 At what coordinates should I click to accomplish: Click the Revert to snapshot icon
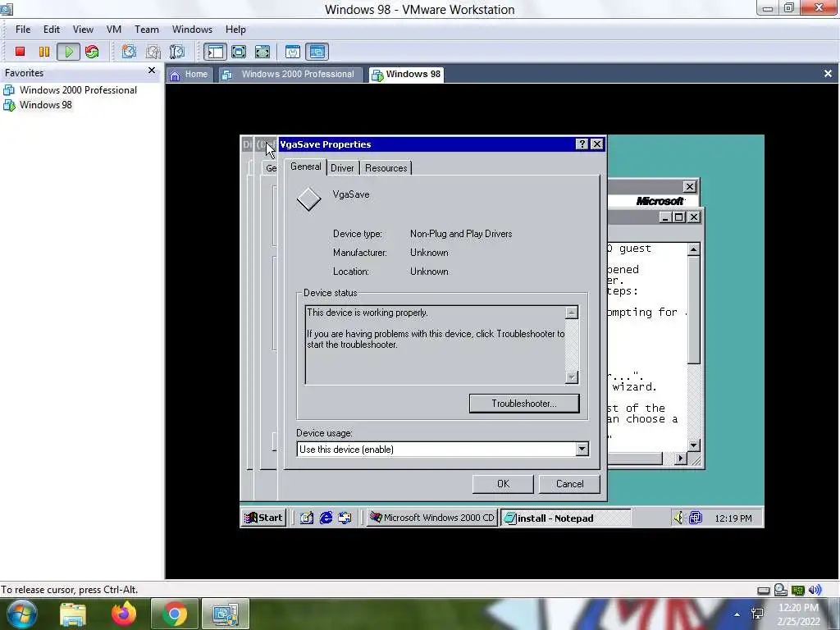click(153, 52)
